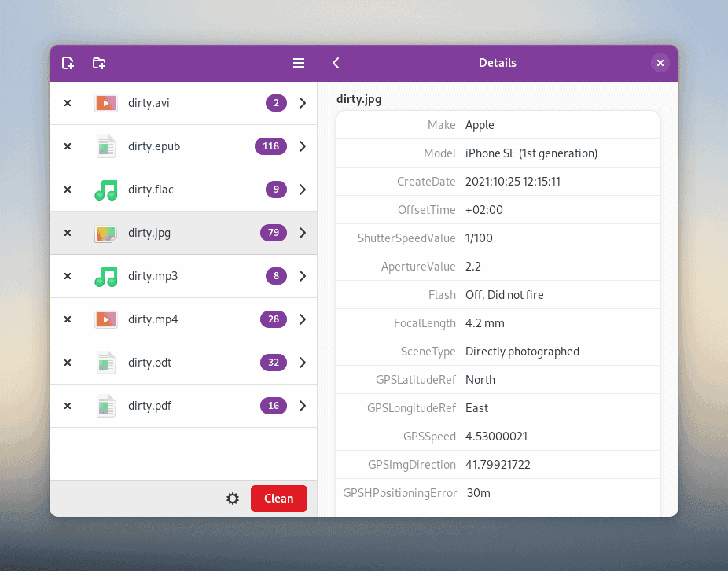Remove dirty.epub from the list
The width and height of the screenshot is (728, 571).
click(x=68, y=146)
